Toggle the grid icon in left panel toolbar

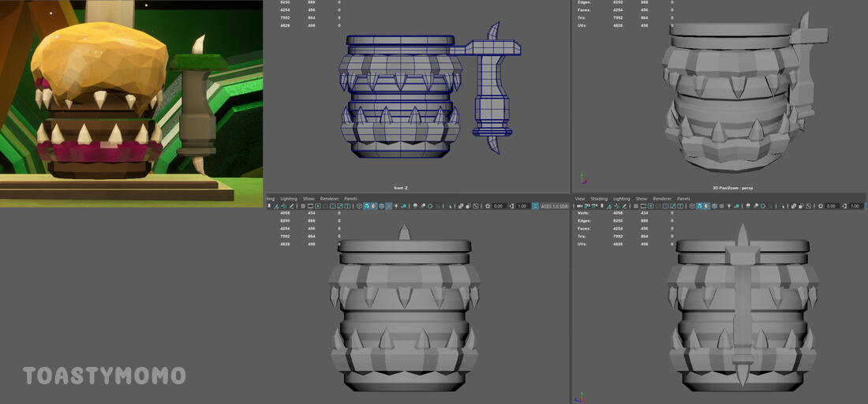[x=303, y=206]
